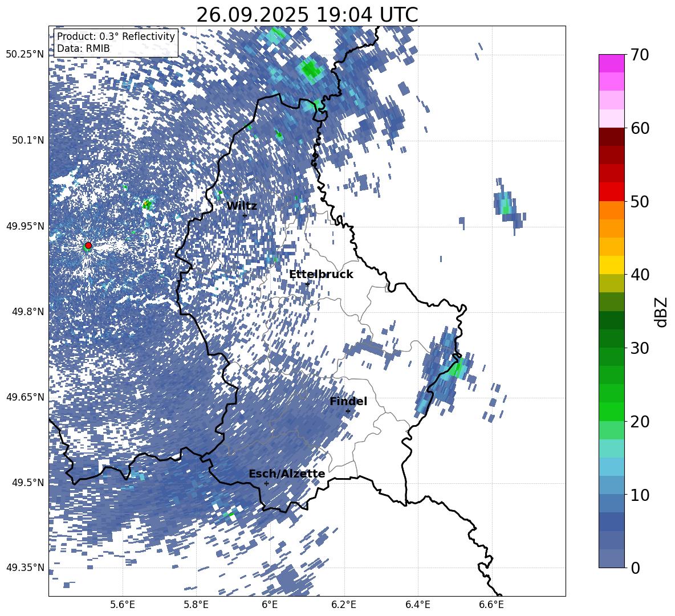Click the colorbar tick value 30
The height and width of the screenshot is (616, 675).
pyautogui.click(x=640, y=348)
